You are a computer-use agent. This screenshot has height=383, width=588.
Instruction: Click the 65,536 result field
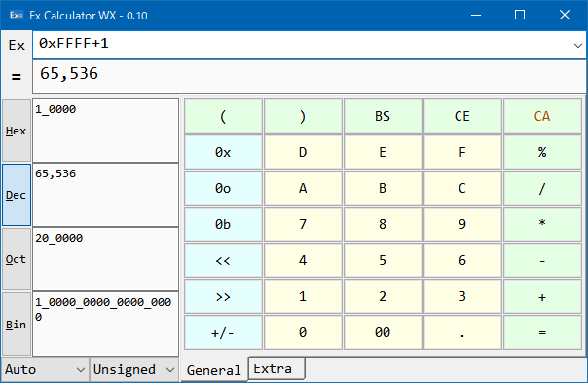(309, 77)
